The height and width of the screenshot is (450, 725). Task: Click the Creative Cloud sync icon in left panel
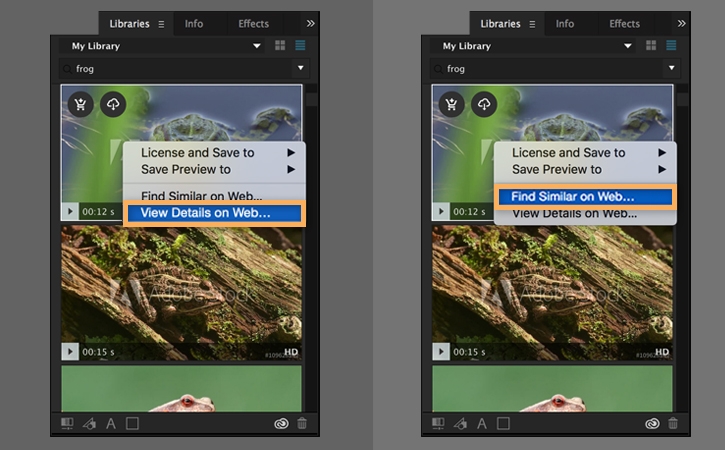[281, 423]
